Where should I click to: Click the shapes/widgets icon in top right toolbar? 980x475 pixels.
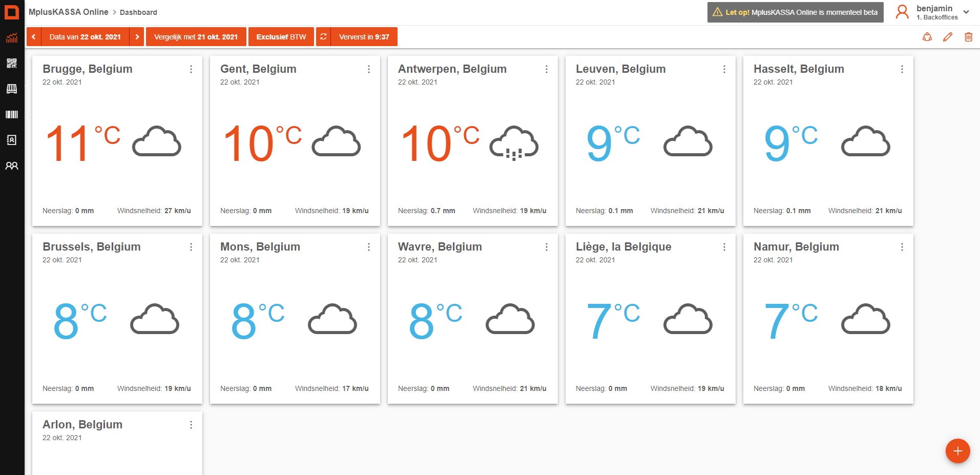coord(927,37)
